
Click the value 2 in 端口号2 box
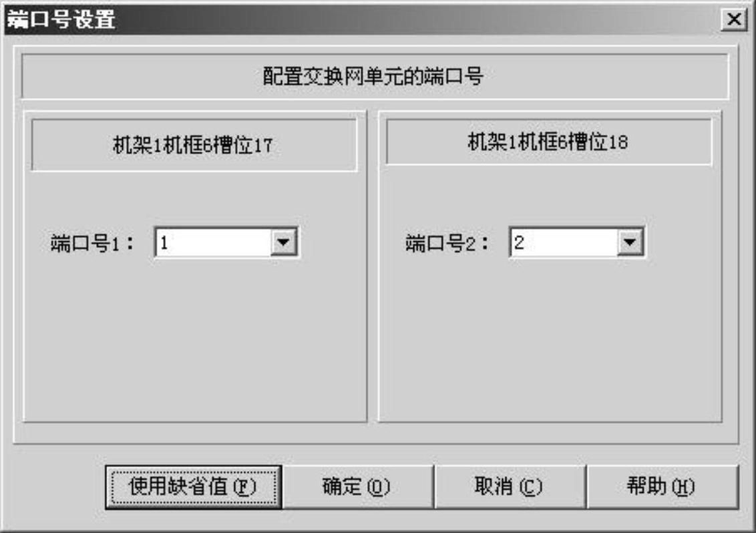(x=519, y=242)
